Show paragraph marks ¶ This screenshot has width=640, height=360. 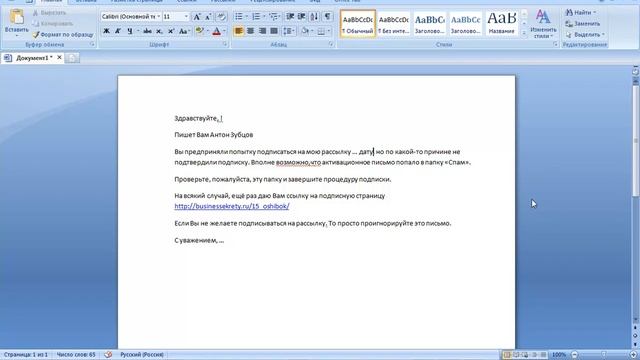(327, 17)
